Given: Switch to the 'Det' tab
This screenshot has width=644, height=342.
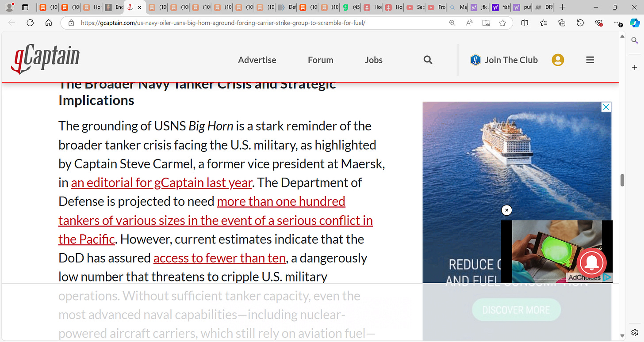Looking at the screenshot, I should [x=287, y=7].
